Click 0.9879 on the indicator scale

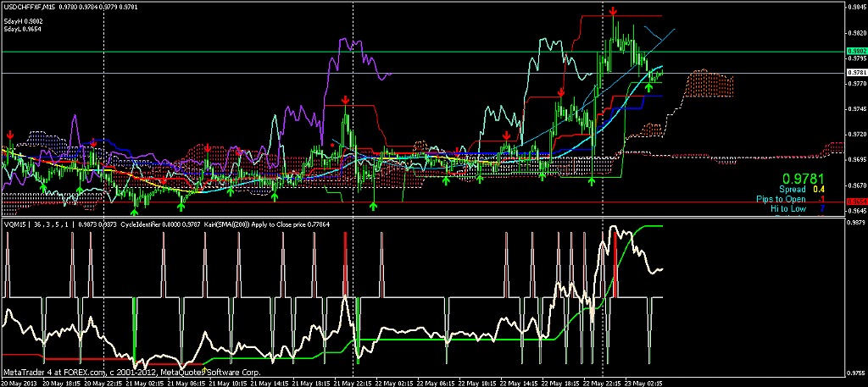click(x=856, y=223)
